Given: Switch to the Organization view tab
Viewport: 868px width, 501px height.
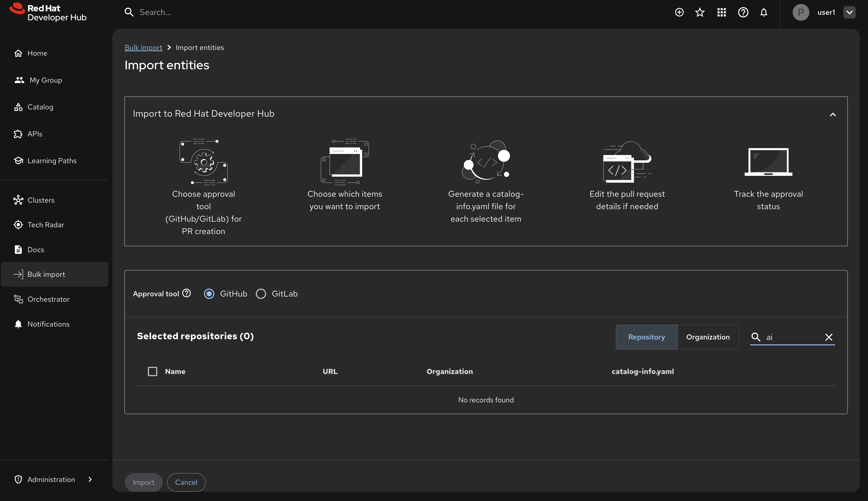Looking at the screenshot, I should click(708, 337).
